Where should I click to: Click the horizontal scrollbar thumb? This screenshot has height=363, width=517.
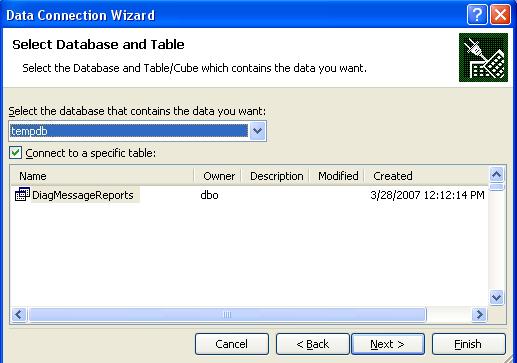[x=227, y=314]
